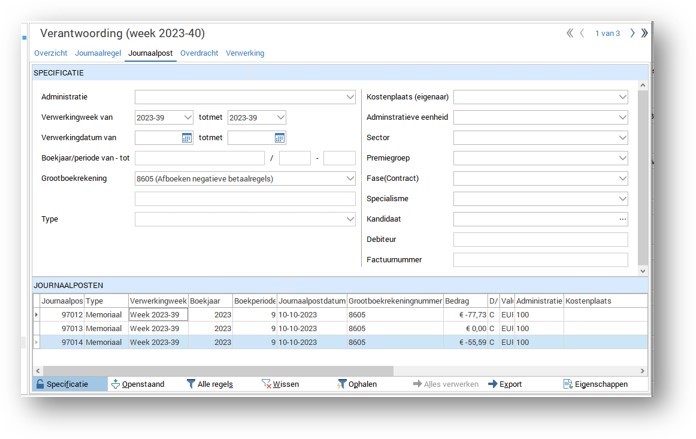696x439 pixels.
Task: Click the Wissen button
Action: [280, 384]
